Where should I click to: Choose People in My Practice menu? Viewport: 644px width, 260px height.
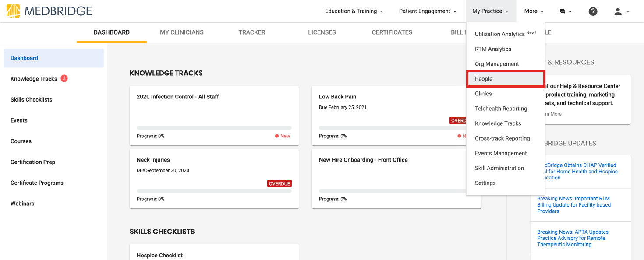click(506, 79)
